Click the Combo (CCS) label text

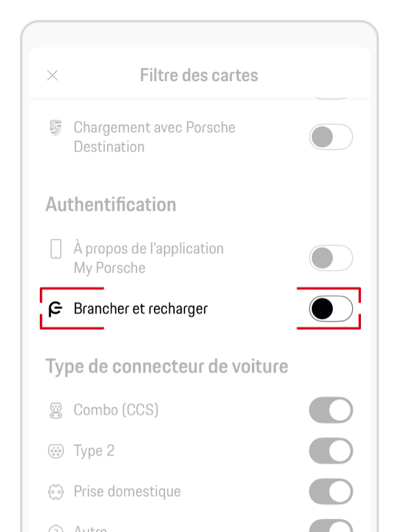coord(116,410)
